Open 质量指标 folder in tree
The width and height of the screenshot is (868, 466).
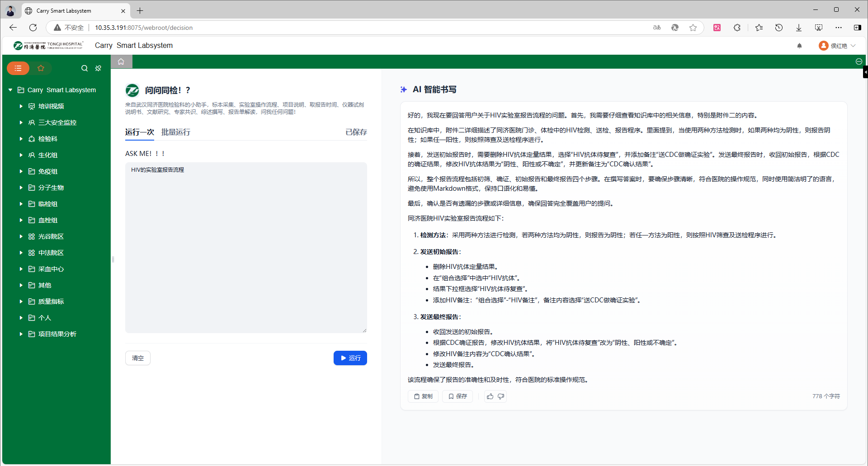[51, 301]
